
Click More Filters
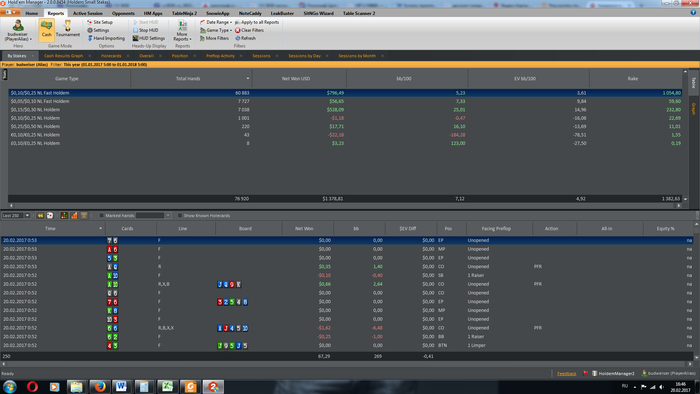click(215, 38)
